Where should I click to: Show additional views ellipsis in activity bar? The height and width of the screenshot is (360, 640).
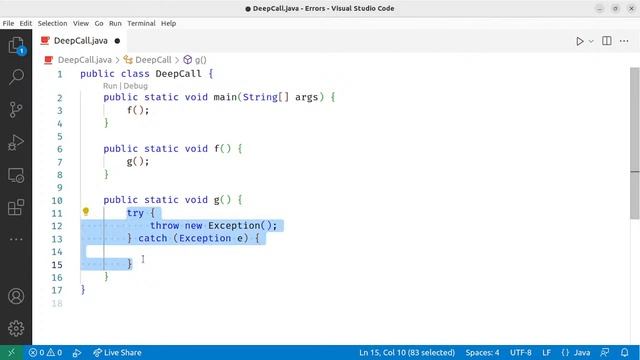[16, 239]
